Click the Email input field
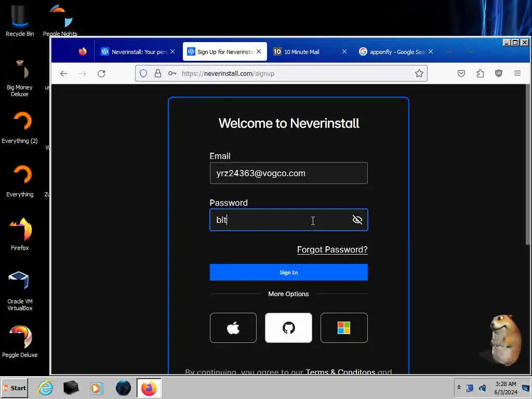 288,173
